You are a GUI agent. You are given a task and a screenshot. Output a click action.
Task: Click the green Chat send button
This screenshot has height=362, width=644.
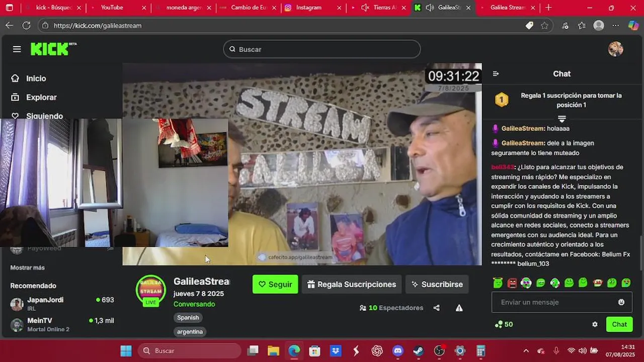619,324
